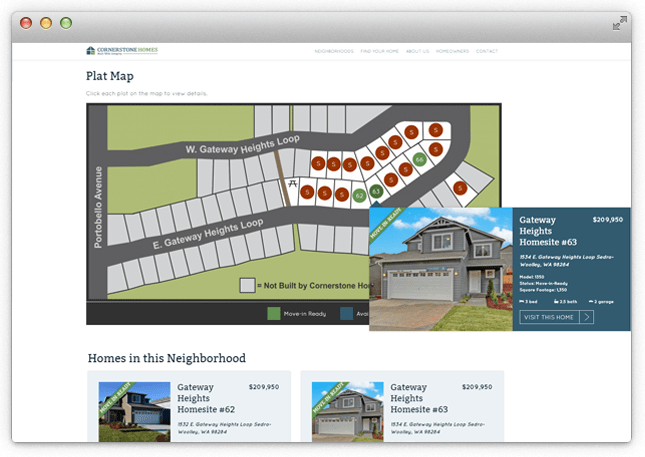Toggle fullscreen with the expand arrows icon
Screen dimensions: 645x457
tap(619, 23)
